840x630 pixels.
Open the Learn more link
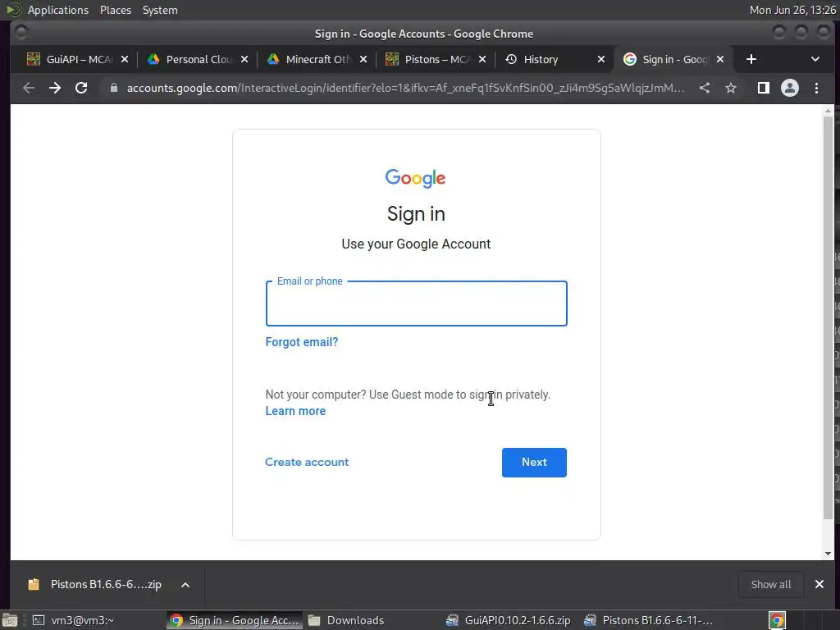(295, 411)
